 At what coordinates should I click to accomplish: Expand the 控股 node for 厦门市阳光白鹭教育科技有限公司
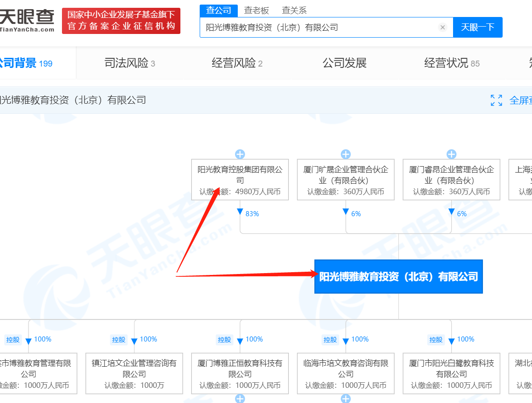(435, 340)
